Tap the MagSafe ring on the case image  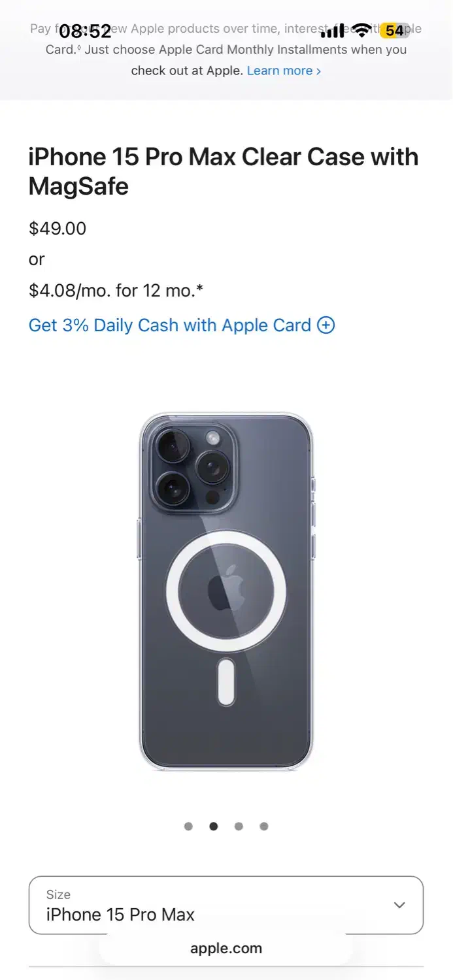pos(226,591)
